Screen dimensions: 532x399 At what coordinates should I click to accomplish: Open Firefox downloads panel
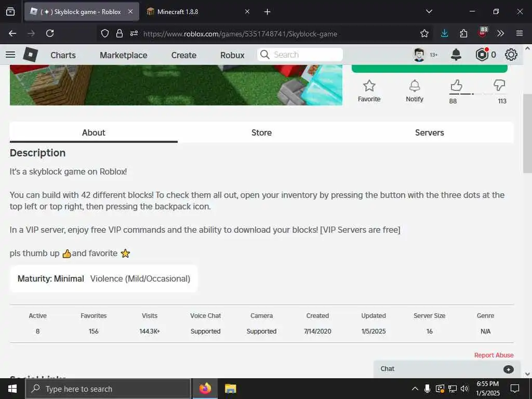click(445, 33)
